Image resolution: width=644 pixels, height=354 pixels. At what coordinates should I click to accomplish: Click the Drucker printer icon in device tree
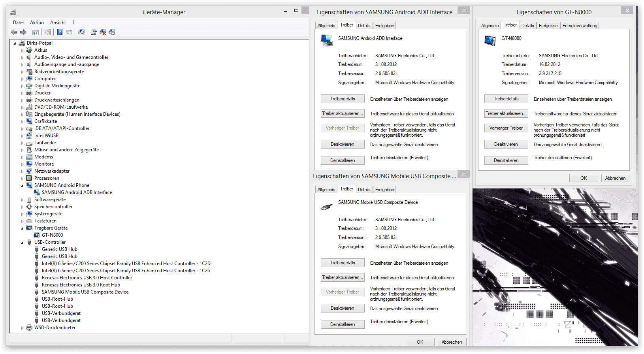29,93
